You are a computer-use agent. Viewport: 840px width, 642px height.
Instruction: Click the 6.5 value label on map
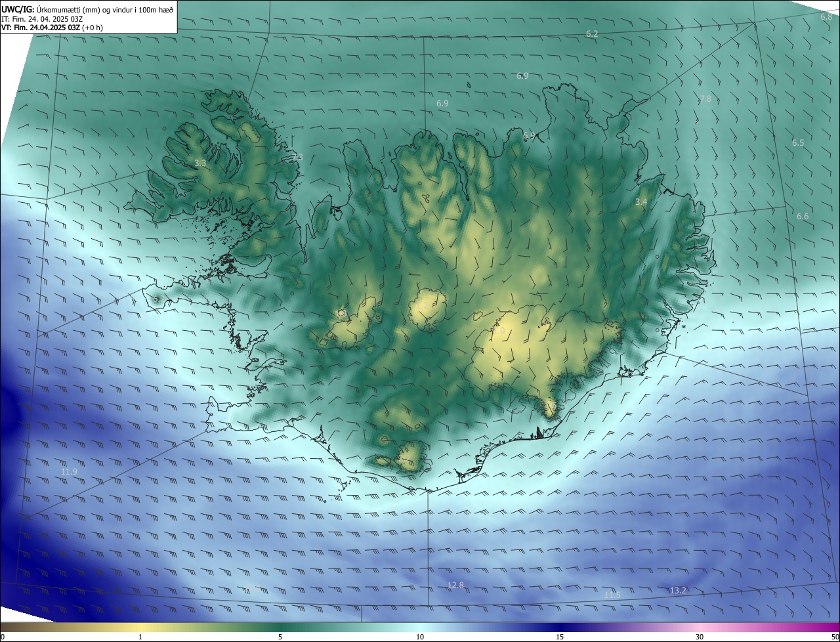coord(798,142)
